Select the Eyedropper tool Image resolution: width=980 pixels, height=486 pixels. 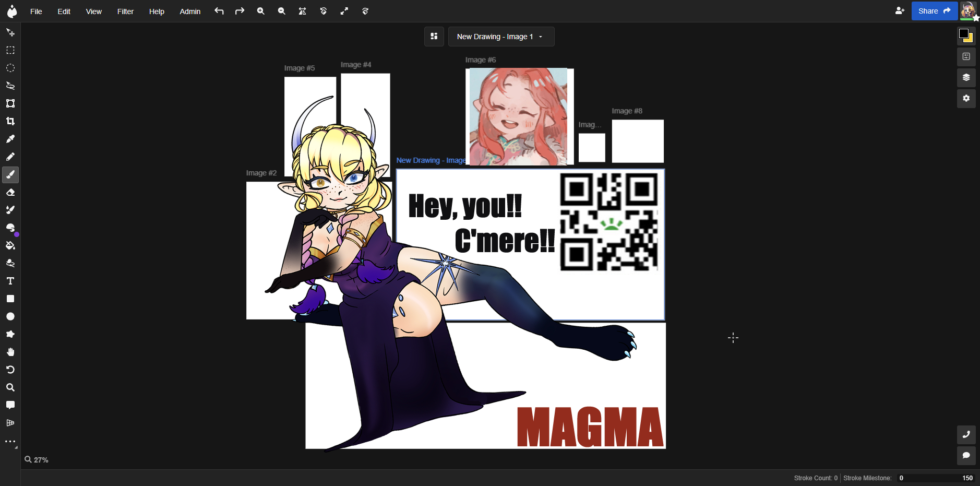click(10, 139)
